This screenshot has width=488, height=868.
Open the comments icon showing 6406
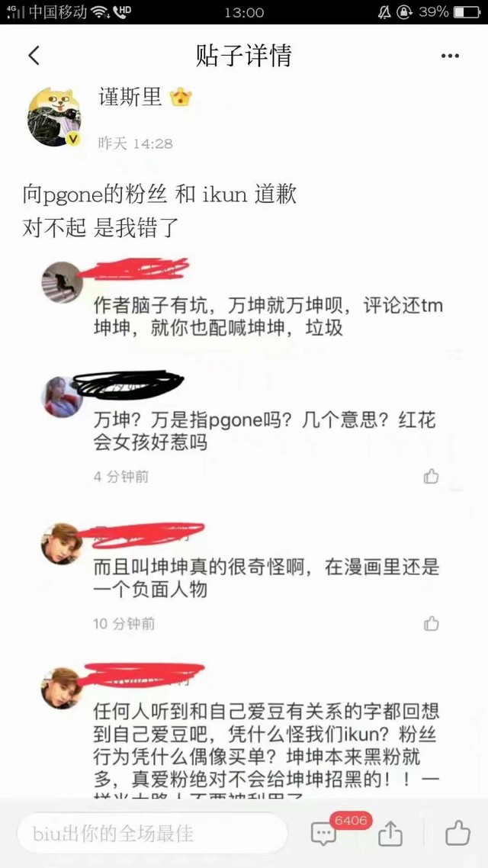(x=323, y=833)
